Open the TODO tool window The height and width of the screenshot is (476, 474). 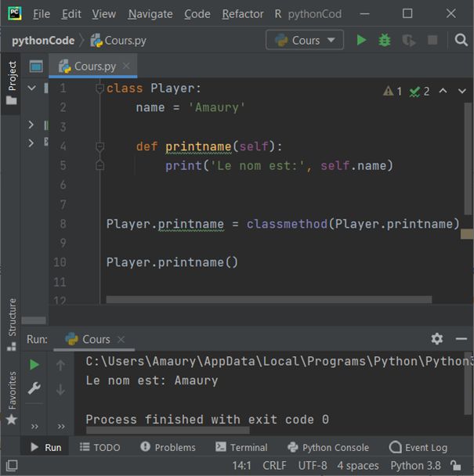point(100,448)
